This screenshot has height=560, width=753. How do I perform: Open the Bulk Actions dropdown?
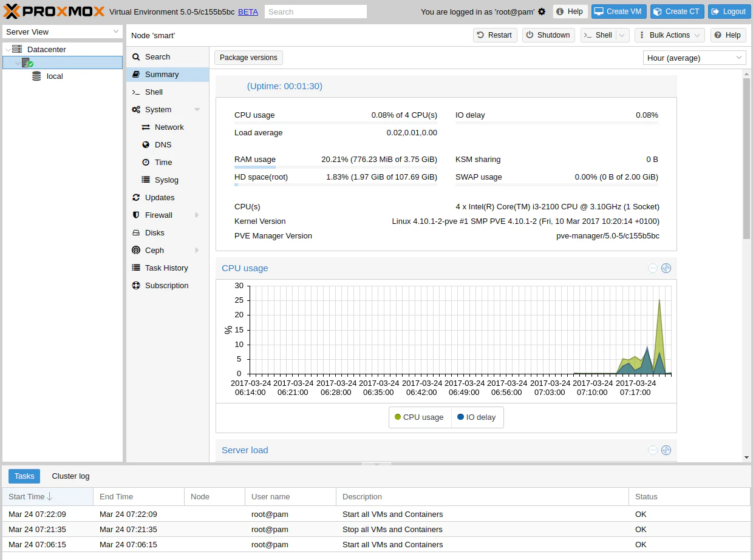[670, 35]
